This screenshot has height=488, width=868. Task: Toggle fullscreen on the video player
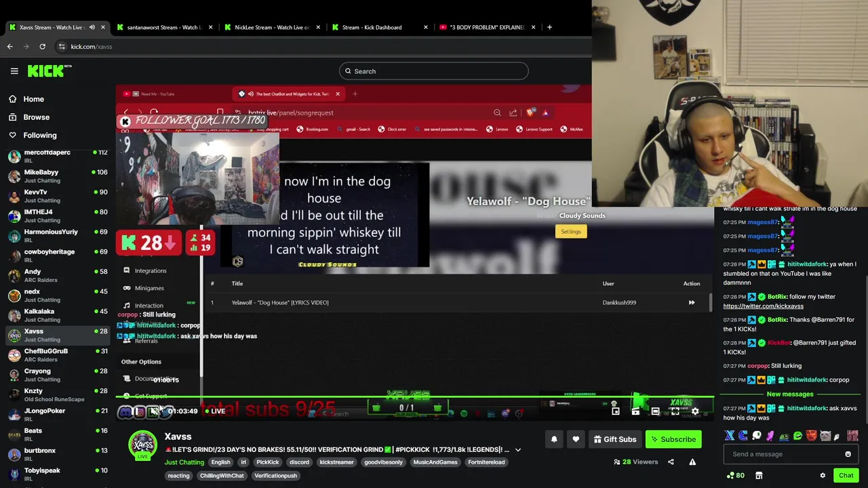[675, 411]
